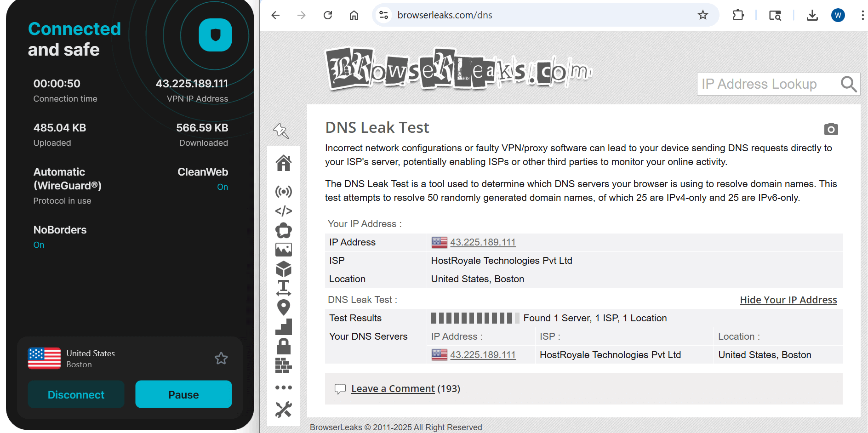
Task: Open the sidebar code brackets icon
Action: tap(284, 211)
